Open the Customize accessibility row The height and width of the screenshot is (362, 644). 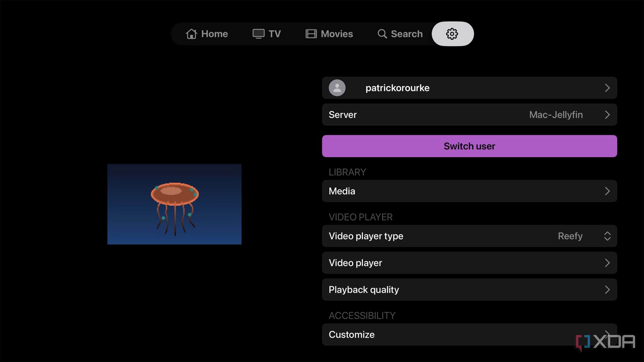[x=469, y=334]
